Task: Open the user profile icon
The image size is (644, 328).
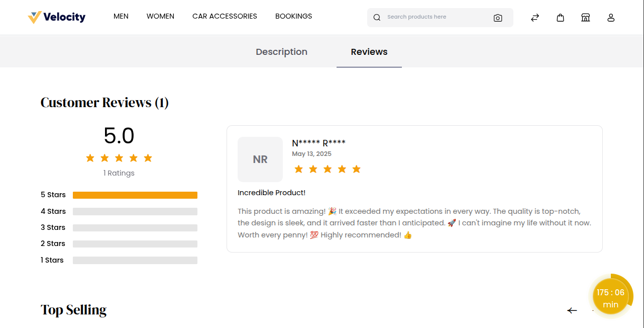Action: click(x=611, y=17)
